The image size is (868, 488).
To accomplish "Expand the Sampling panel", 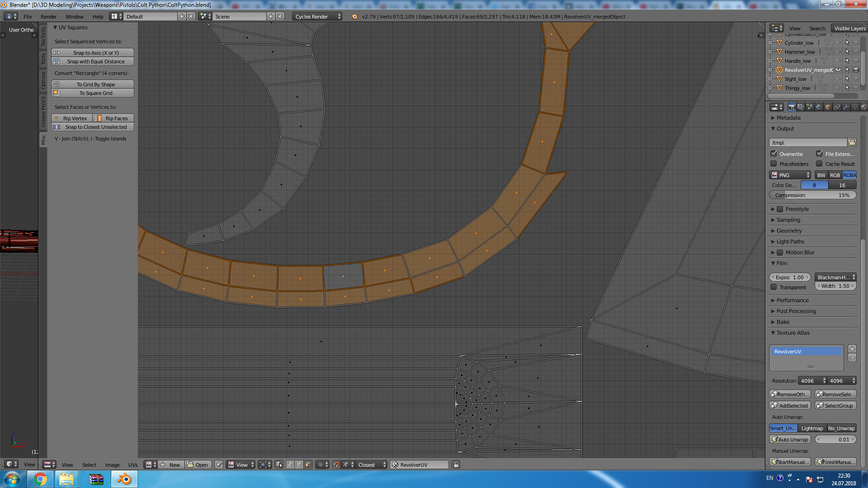I will click(788, 220).
